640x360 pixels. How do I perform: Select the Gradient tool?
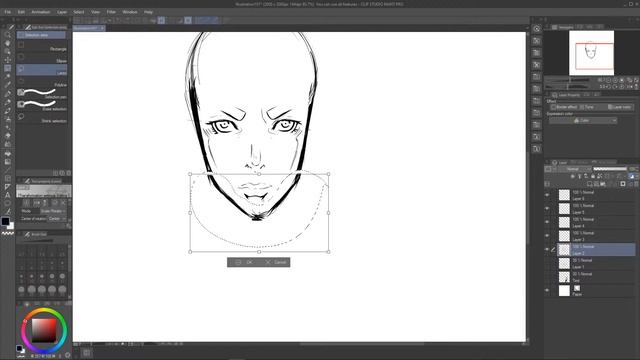pyautogui.click(x=8, y=162)
